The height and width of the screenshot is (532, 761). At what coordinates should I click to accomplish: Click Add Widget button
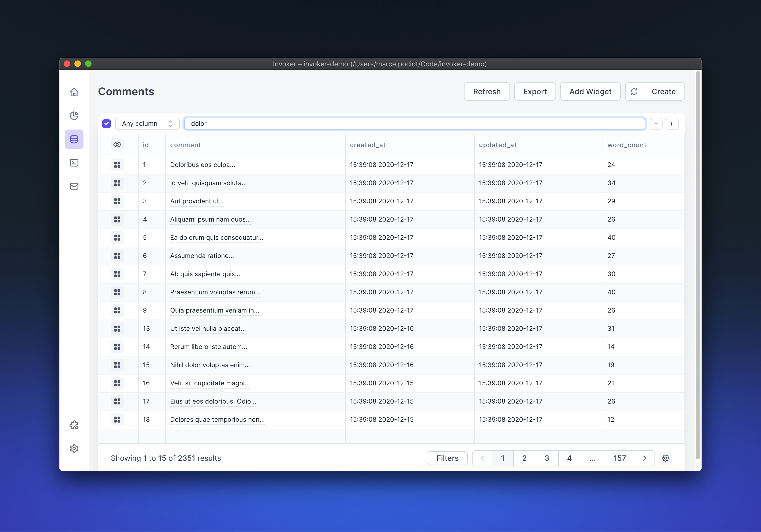(590, 92)
